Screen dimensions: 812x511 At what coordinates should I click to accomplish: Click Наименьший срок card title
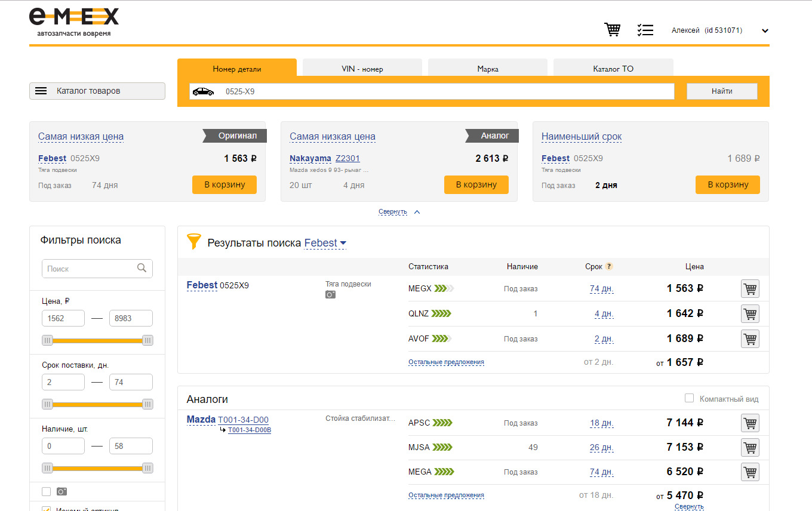click(582, 137)
